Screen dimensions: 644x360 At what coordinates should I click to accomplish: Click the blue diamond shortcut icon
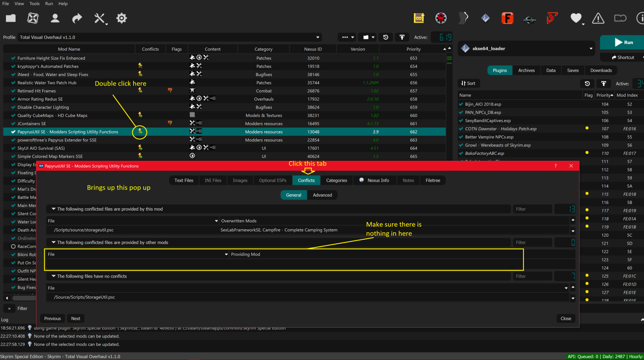coord(485,18)
